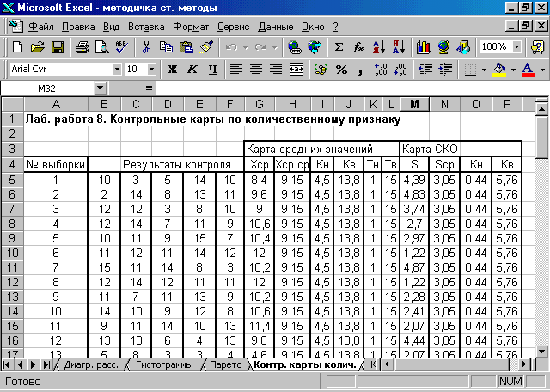This screenshot has width=550, height=392.
Task: Open the Вставка menu
Action: [x=146, y=27]
